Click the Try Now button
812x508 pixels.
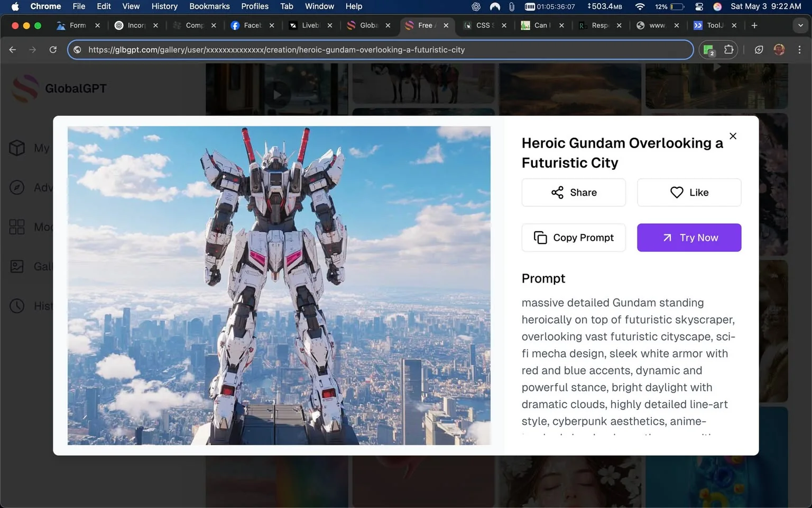(689, 238)
